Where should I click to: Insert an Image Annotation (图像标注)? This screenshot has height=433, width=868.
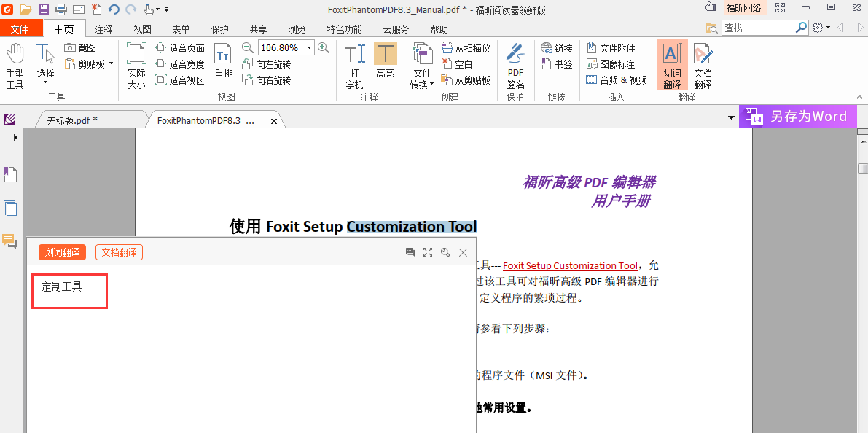click(611, 64)
